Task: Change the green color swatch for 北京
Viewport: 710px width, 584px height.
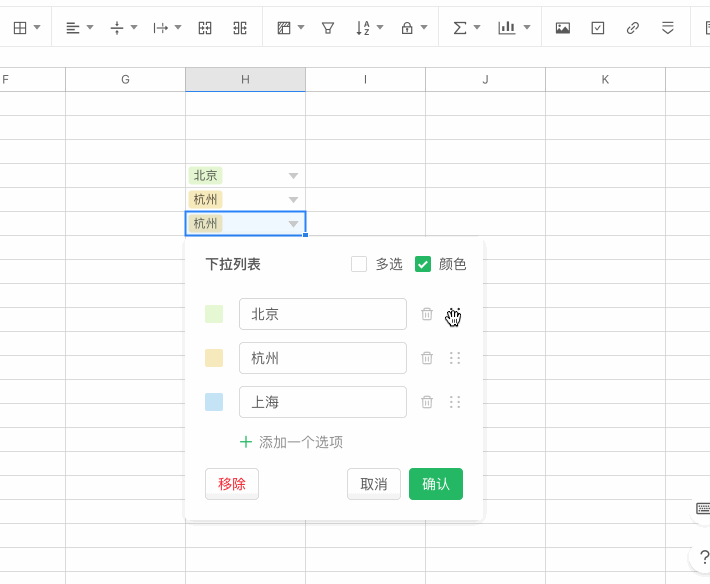Action: pyautogui.click(x=214, y=314)
